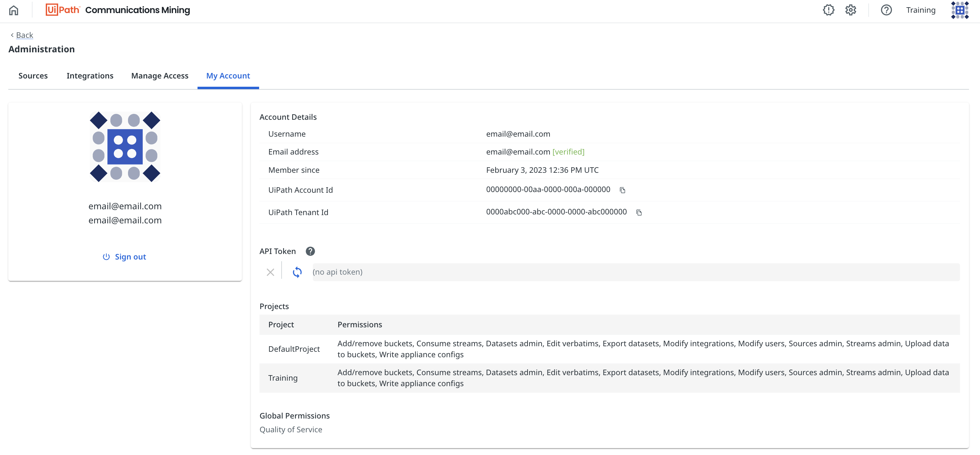This screenshot has height=455, width=980.
Task: Click the clear/X icon next to API token
Action: [270, 272]
